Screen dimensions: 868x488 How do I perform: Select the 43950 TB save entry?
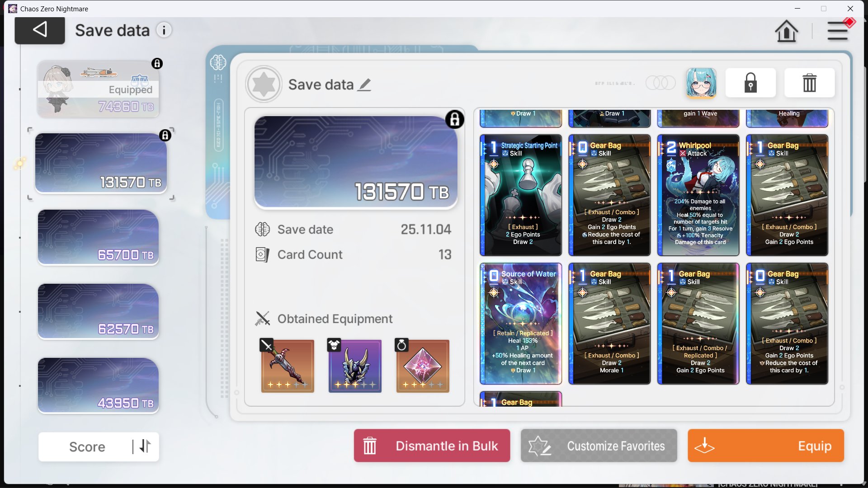tap(98, 385)
